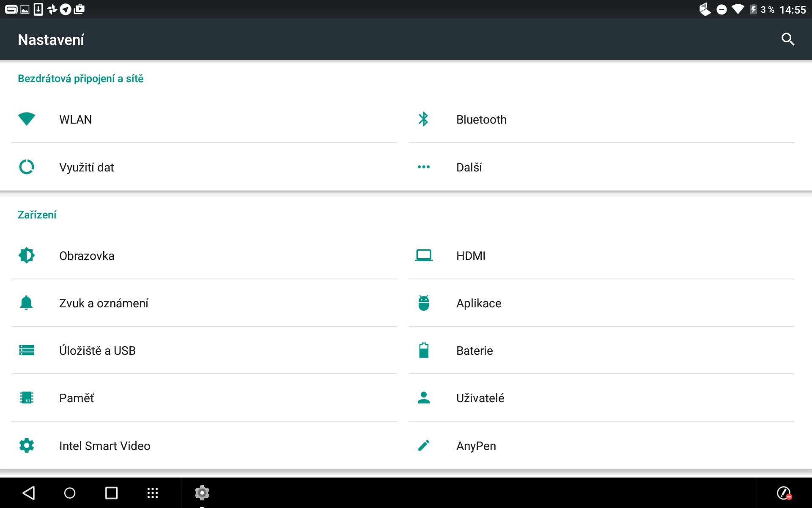Tap the Aplikace android robot icon

pos(423,303)
